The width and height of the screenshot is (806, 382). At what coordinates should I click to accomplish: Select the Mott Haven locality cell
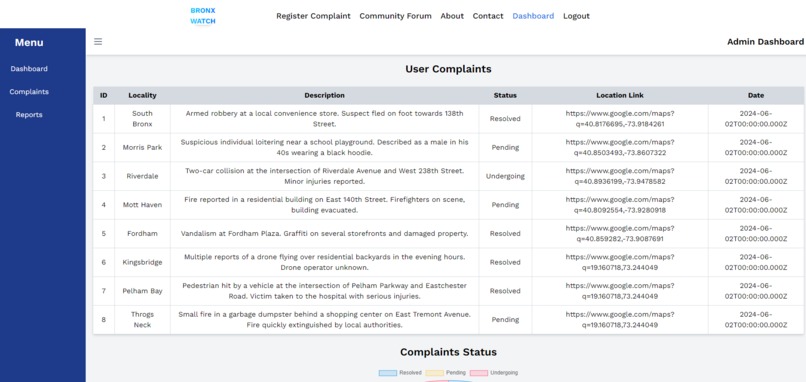pos(142,205)
